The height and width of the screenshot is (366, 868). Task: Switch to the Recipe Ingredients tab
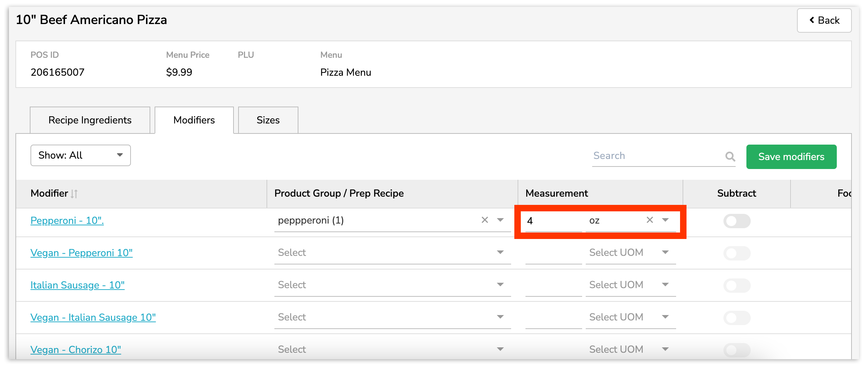point(90,120)
